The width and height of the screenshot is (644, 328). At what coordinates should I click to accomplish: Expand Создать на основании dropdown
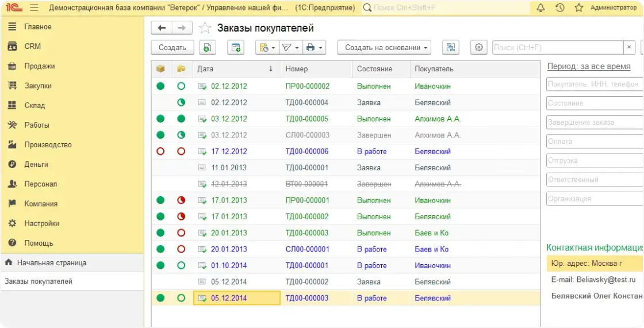384,47
